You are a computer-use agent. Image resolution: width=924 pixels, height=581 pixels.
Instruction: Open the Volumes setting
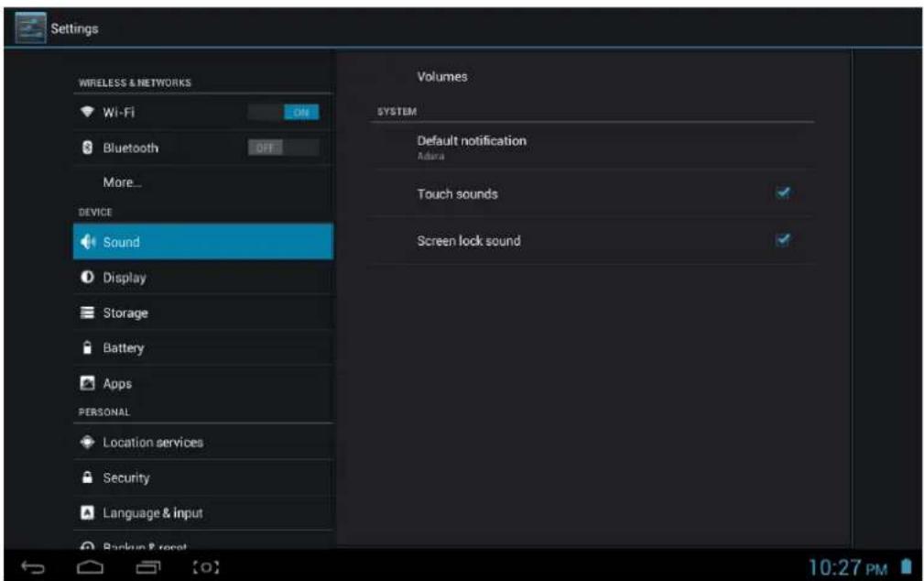coord(592,77)
